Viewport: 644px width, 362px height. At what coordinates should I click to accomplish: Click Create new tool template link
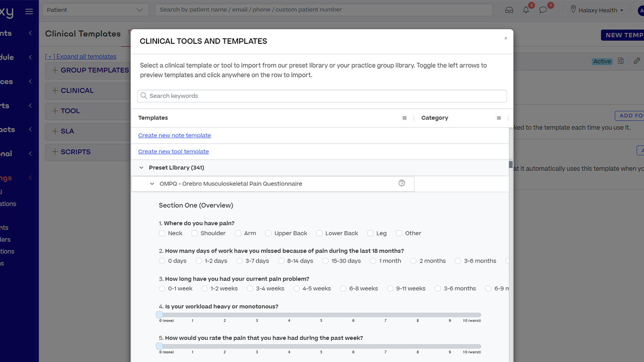[173, 152]
